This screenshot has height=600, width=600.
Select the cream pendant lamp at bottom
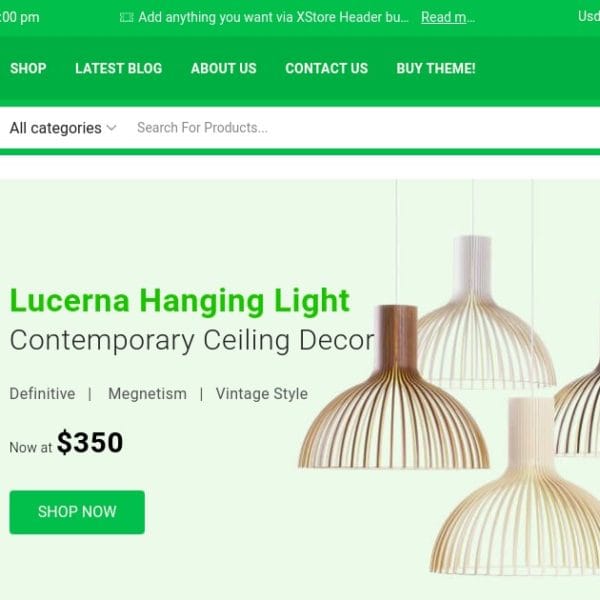[518, 486]
